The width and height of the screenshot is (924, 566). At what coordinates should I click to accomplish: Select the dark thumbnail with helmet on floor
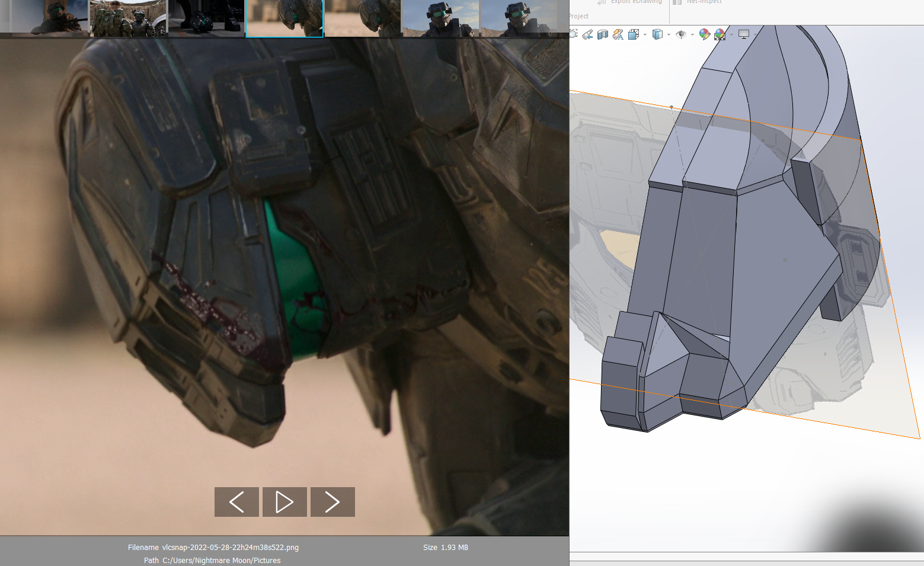[x=206, y=18]
